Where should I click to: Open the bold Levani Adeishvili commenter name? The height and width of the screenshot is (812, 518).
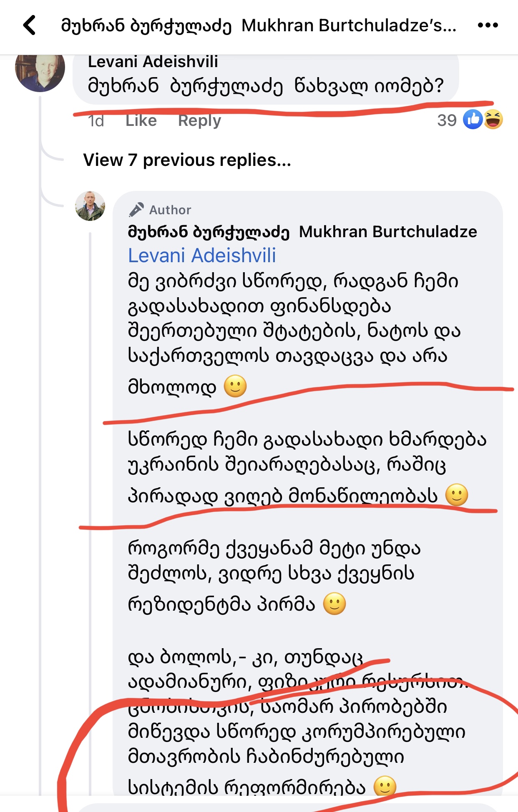point(153,62)
